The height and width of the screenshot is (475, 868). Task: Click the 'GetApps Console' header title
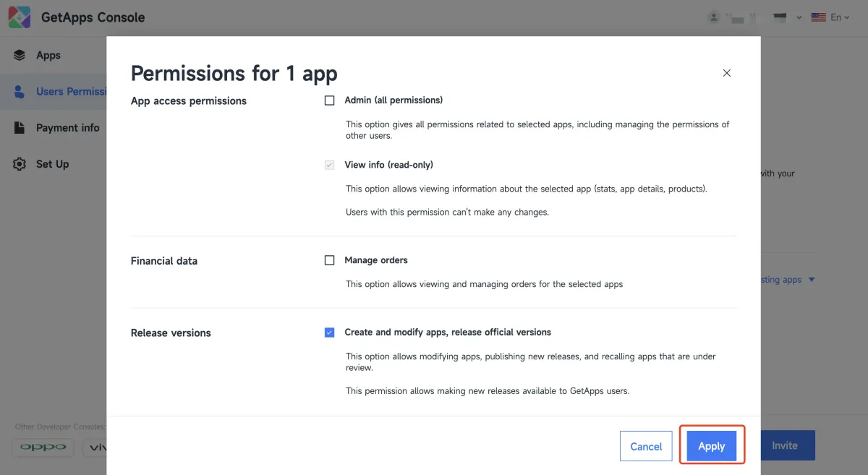93,17
